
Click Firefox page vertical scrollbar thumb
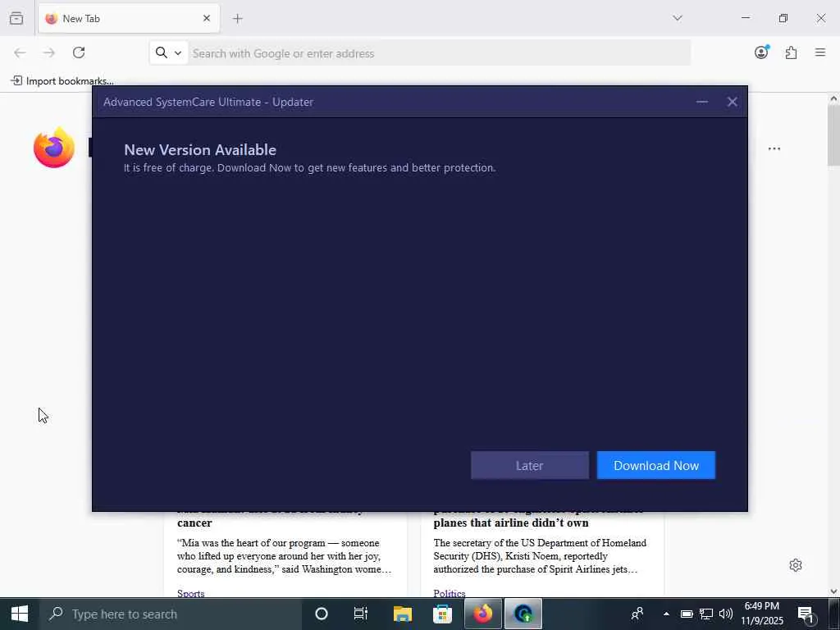pos(833,135)
